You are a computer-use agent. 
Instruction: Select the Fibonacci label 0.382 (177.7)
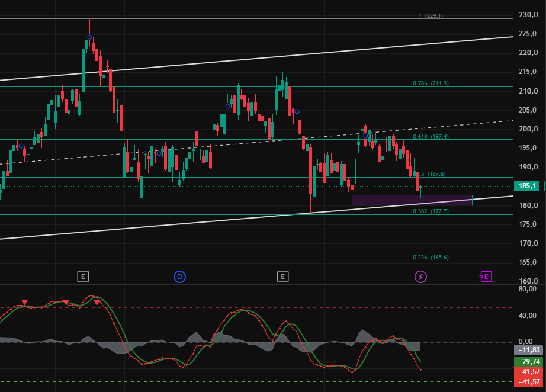point(431,211)
